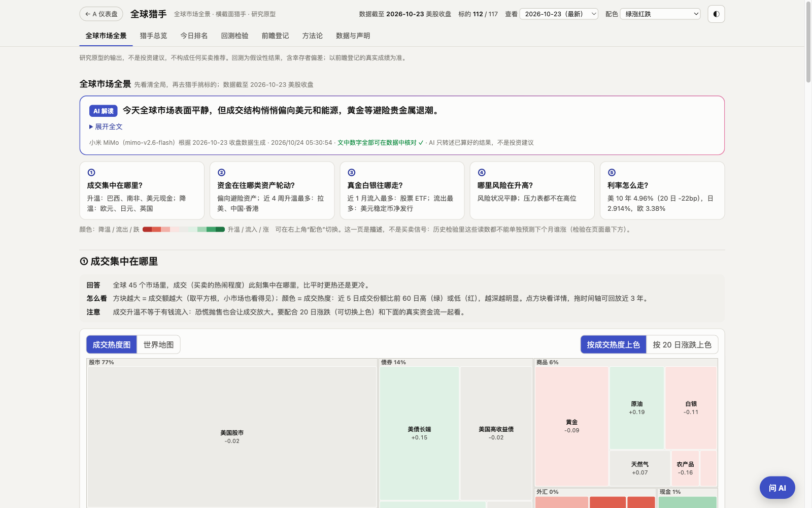Switch to 世界地图 view

pyautogui.click(x=158, y=344)
